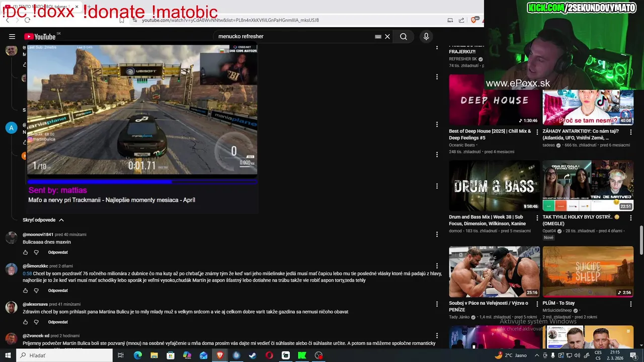Screen dimensions: 644x362
Task: Open Microsoft Store from the taskbar
Action: [x=171, y=355]
